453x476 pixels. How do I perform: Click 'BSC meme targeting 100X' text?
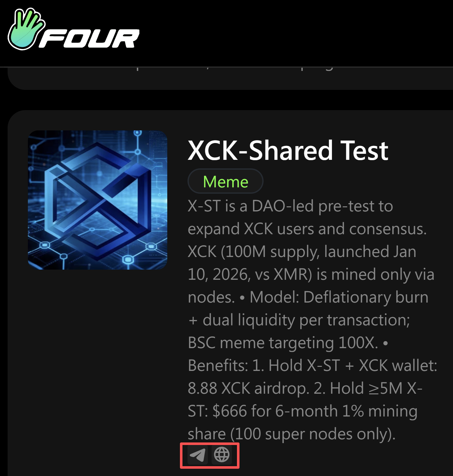[283, 343]
